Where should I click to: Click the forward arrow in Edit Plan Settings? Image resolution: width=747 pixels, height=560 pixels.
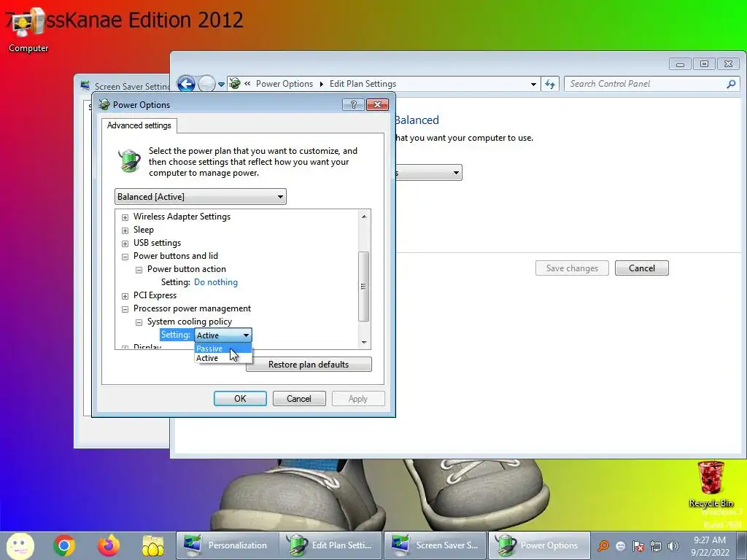coord(206,85)
